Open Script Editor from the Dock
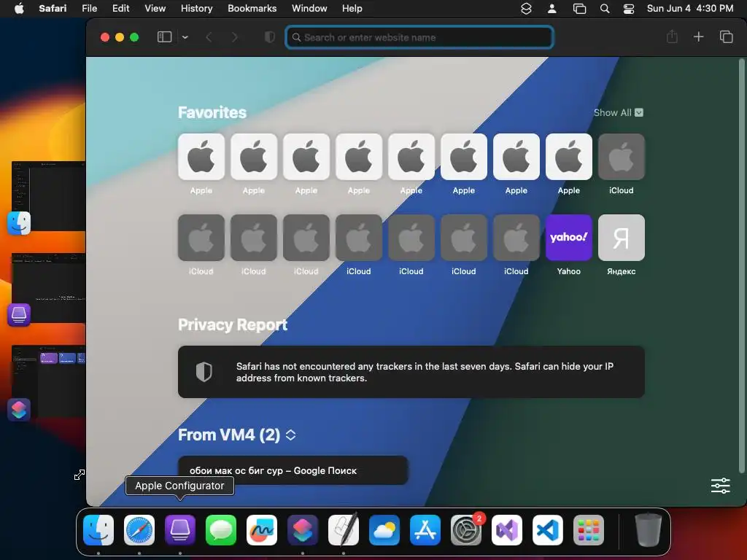Screen dimensions: 747x560 click(344, 530)
